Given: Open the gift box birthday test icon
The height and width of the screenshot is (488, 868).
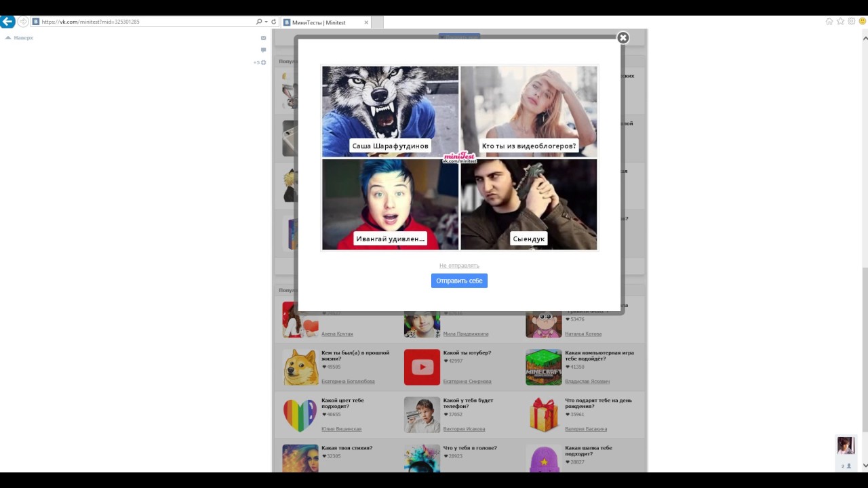Looking at the screenshot, I should tap(544, 415).
